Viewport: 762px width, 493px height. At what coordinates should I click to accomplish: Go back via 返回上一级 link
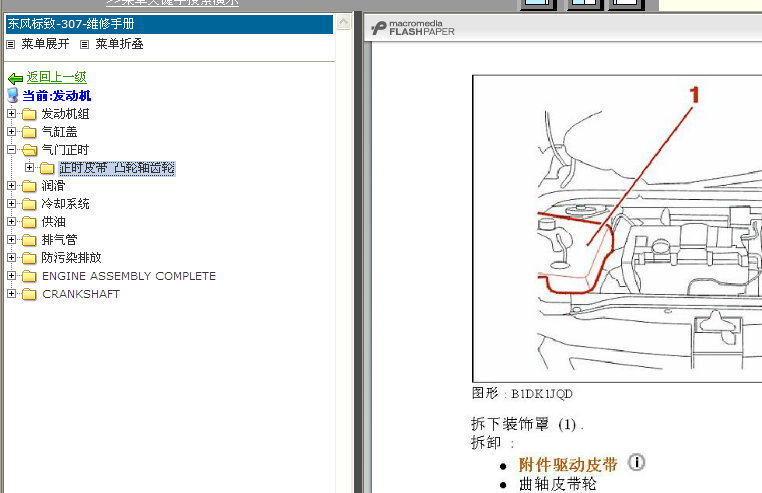56,77
